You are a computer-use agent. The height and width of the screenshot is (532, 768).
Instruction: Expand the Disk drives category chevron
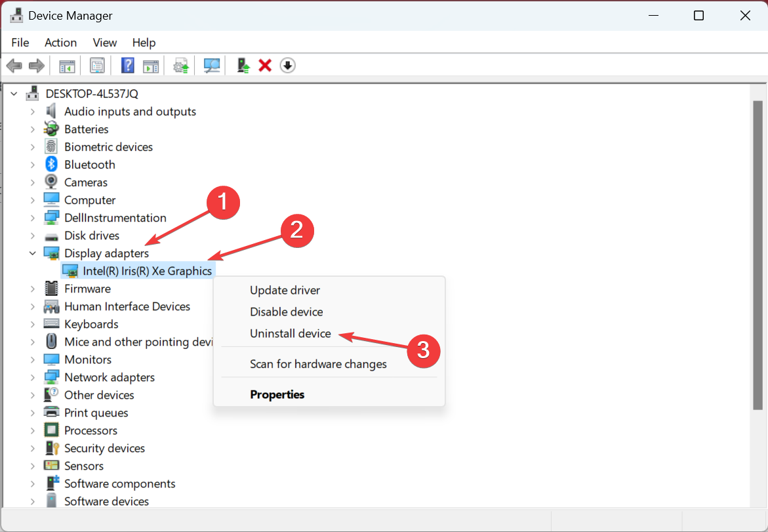(x=32, y=235)
